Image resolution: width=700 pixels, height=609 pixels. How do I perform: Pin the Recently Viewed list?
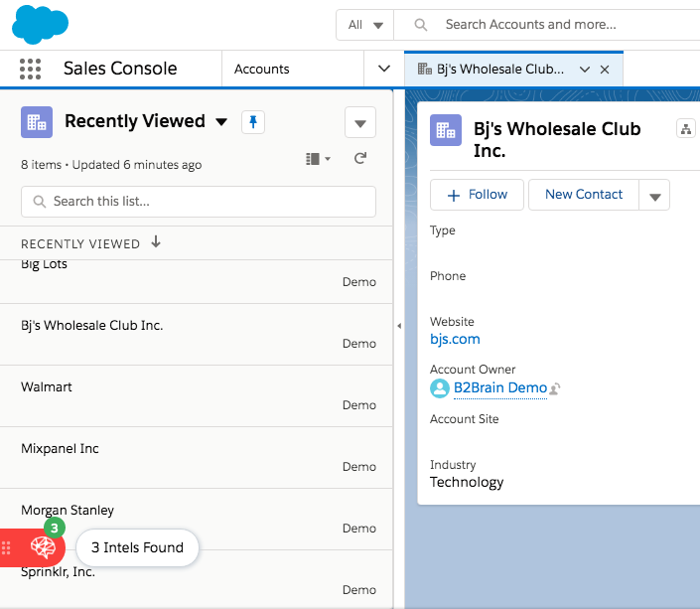point(253,122)
